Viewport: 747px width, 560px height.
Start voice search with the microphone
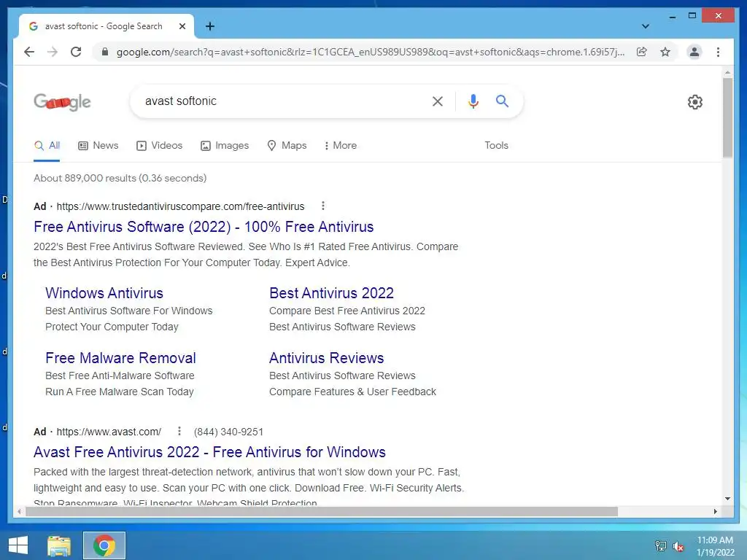coord(473,101)
